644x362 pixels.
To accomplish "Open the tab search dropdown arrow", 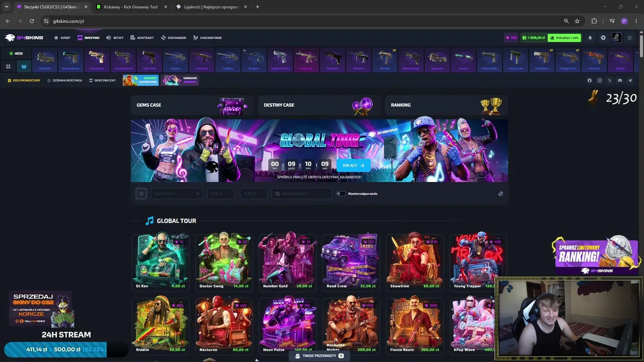I will click(x=7, y=7).
